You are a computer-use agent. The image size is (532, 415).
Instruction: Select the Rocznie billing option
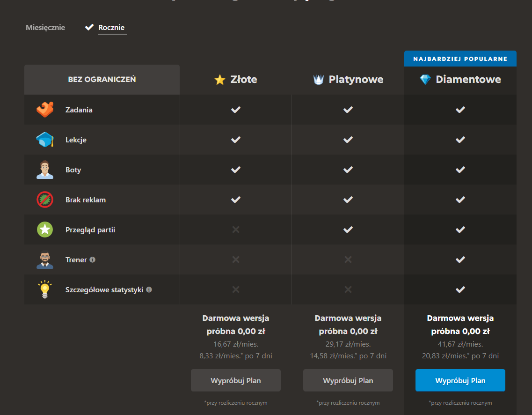click(x=111, y=28)
